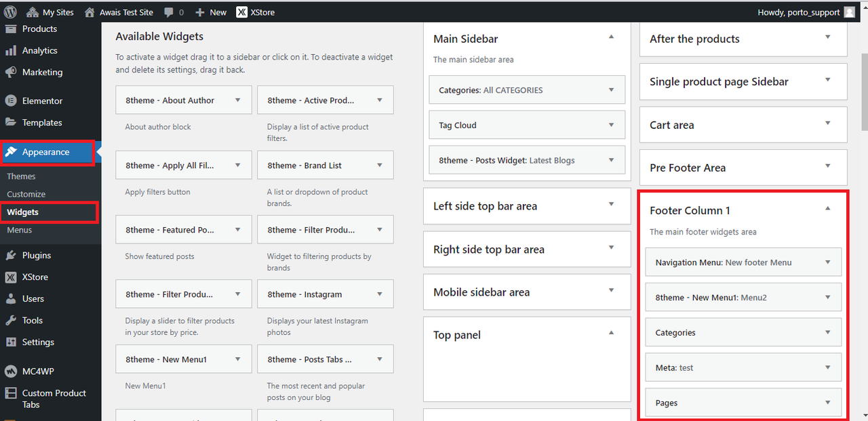
Task: Click the Appearance paintbrush icon
Action: coord(11,153)
